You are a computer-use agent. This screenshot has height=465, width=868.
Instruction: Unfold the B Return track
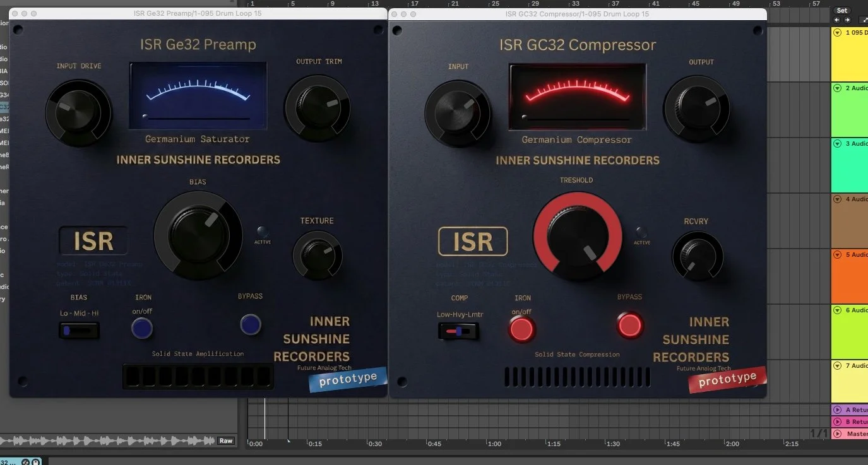(838, 422)
